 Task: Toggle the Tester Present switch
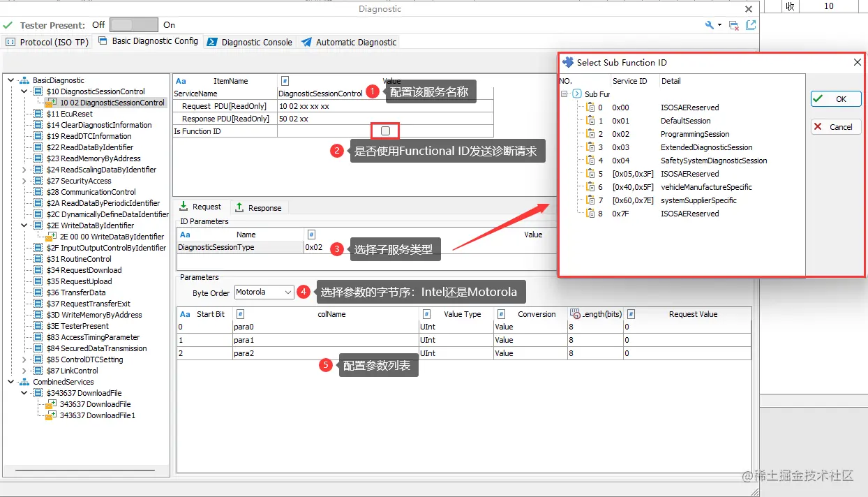(134, 25)
